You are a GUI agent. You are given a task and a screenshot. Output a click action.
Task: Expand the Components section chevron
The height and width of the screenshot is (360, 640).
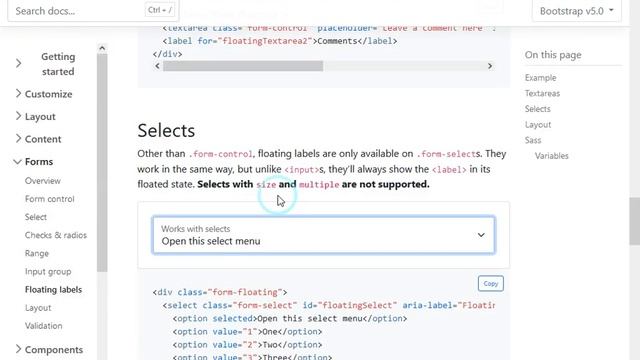[18, 349]
